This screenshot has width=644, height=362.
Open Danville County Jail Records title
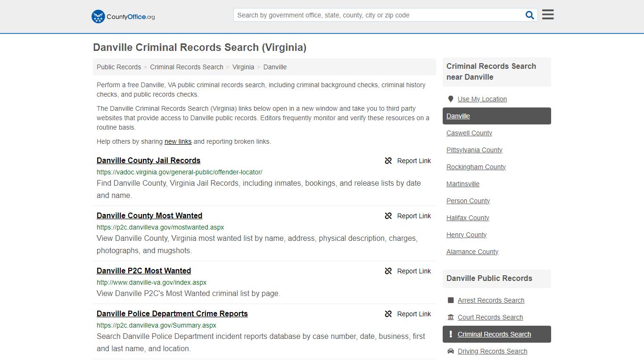tap(149, 160)
